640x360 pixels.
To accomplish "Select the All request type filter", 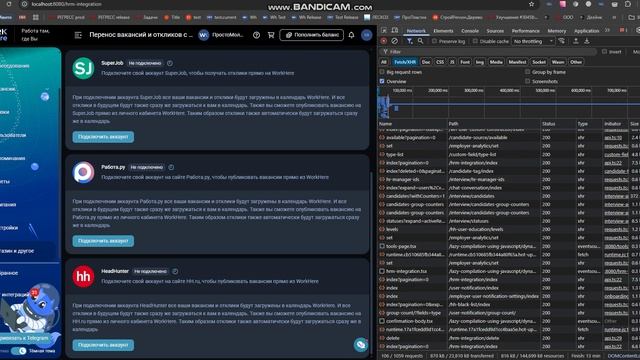I will pyautogui.click(x=384, y=62).
